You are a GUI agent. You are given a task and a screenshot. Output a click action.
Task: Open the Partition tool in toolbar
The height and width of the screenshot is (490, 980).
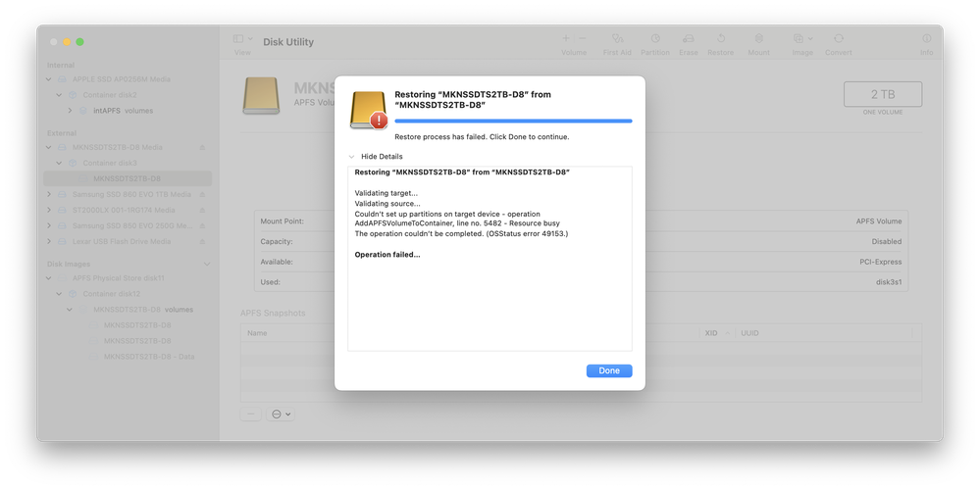coord(655,38)
